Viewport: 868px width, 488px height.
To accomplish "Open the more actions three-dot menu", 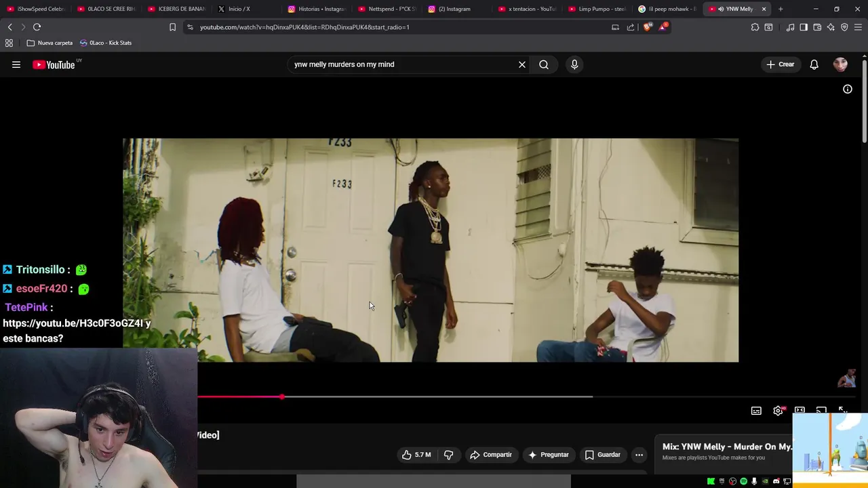I will (639, 455).
